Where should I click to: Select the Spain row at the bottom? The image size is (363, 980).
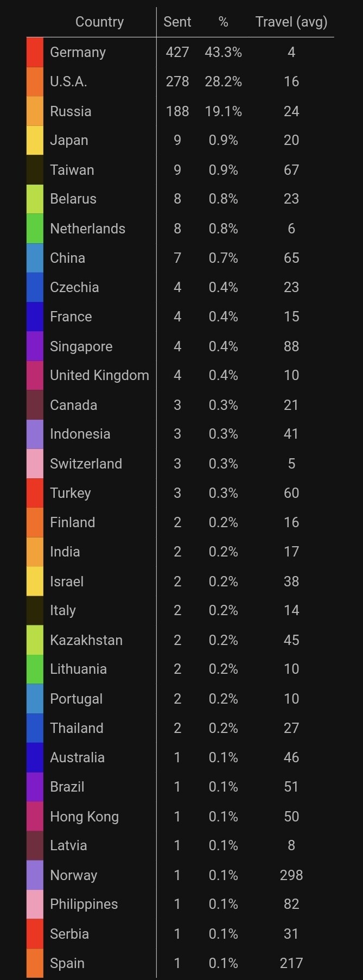pyautogui.click(x=180, y=963)
